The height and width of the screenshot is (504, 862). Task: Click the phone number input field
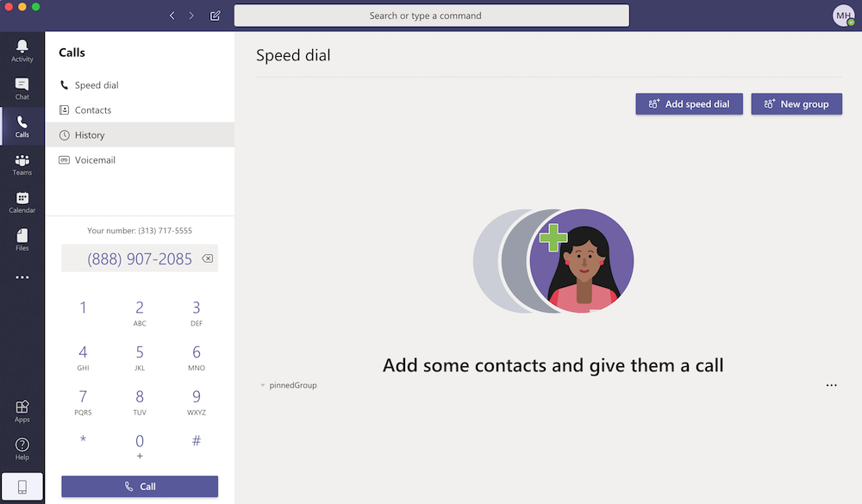point(140,258)
